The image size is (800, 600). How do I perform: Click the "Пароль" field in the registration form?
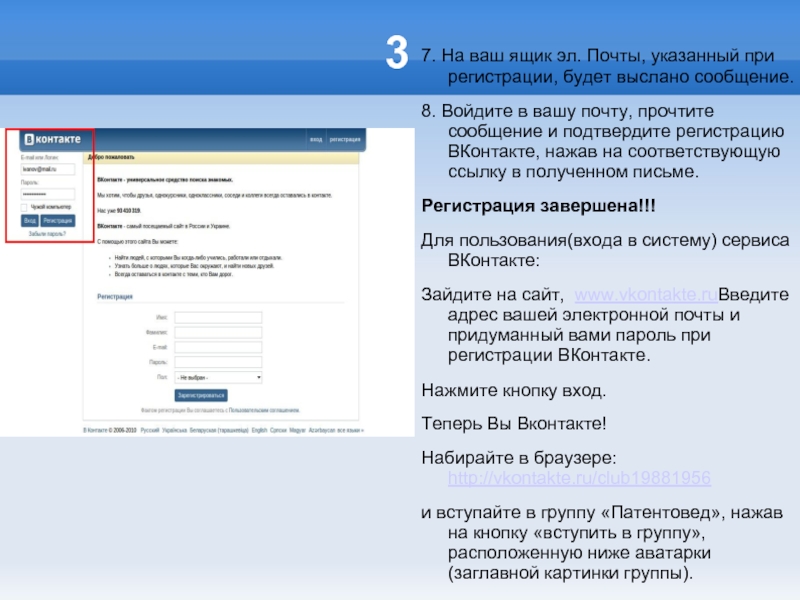click(x=218, y=362)
